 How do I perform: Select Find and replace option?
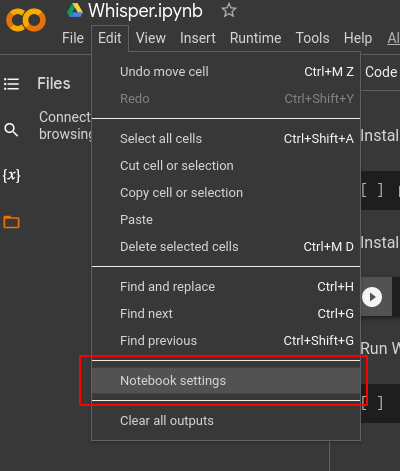pos(226,287)
